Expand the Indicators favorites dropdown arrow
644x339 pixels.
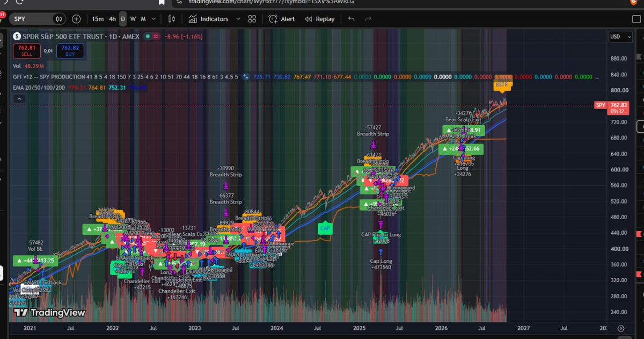coord(237,19)
